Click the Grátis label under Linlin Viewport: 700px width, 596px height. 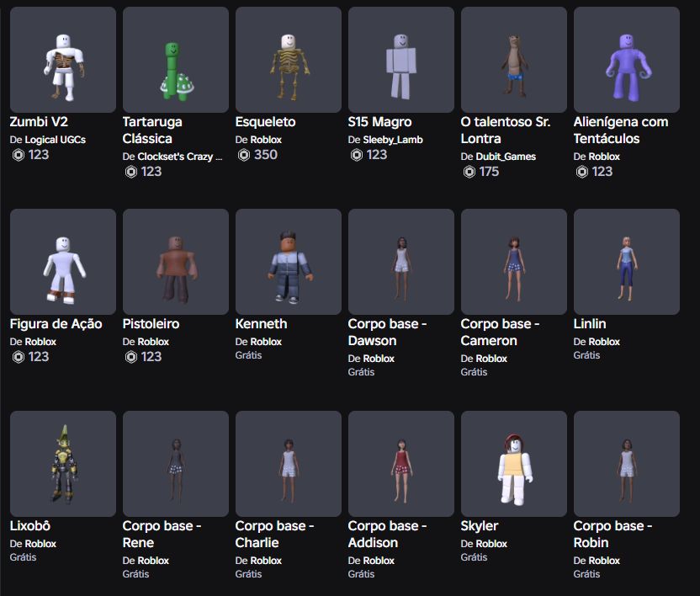586,355
